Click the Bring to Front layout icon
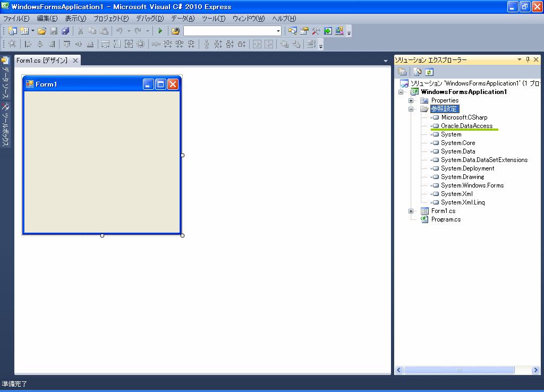Viewport: 544px width, 392px height. 285,44
